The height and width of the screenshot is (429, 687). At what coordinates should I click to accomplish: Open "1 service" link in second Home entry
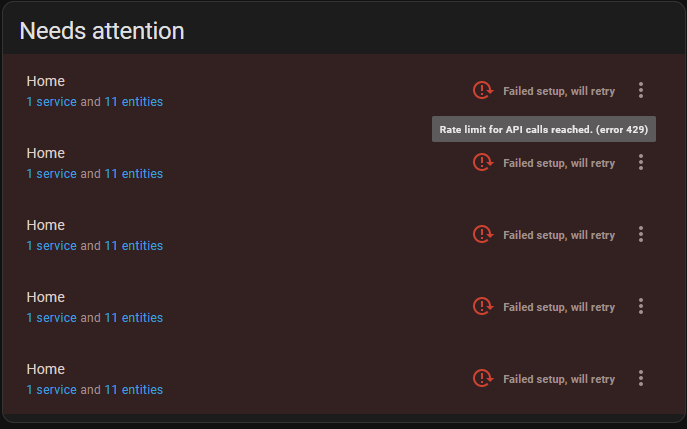(x=51, y=174)
